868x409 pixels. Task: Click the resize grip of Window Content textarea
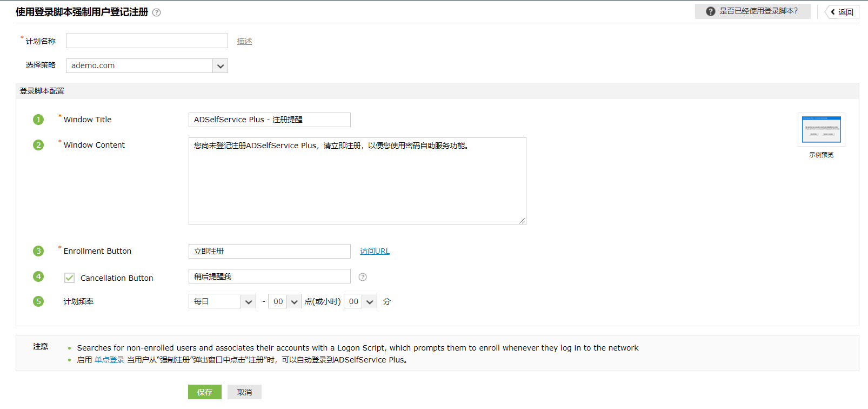(x=522, y=221)
